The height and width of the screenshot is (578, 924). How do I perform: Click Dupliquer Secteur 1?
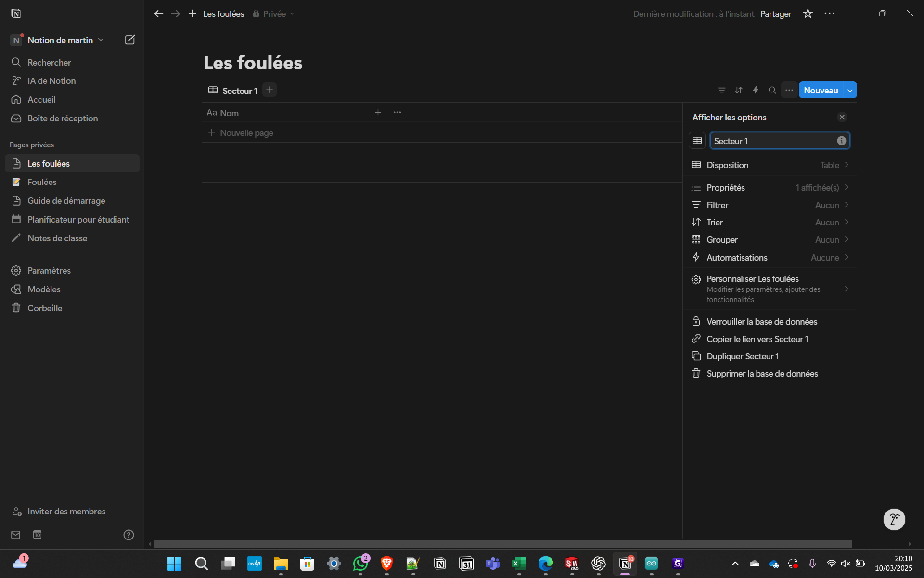[770, 356]
